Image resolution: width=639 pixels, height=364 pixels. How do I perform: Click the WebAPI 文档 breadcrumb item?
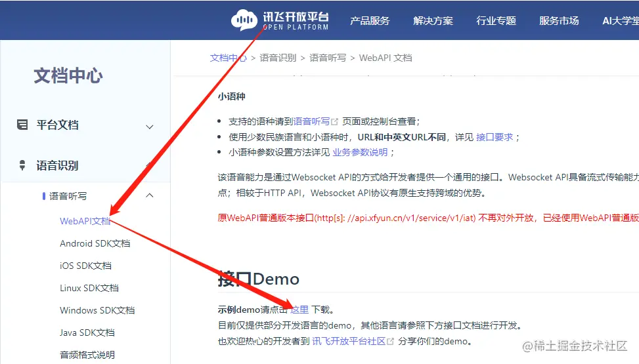[386, 58]
